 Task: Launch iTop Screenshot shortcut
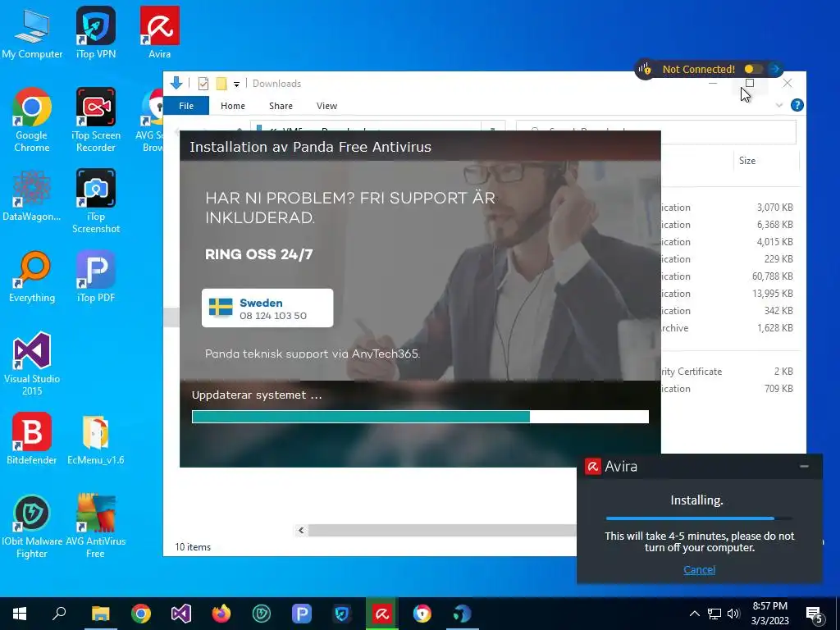(x=96, y=202)
